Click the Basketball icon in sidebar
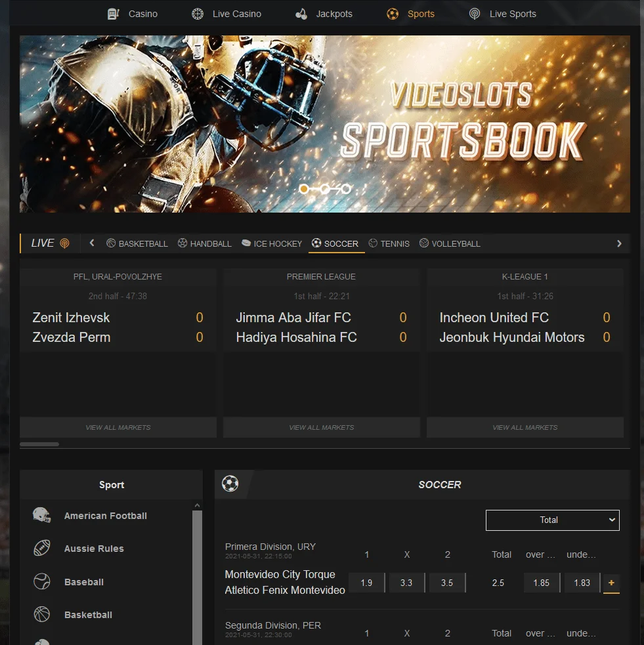The image size is (644, 645). pyautogui.click(x=41, y=614)
